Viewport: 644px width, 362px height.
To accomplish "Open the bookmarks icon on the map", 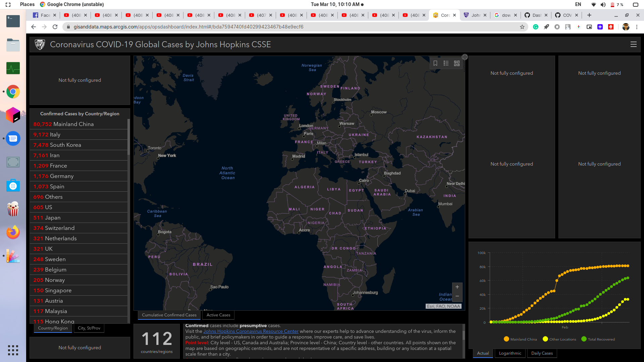I will click(x=435, y=63).
